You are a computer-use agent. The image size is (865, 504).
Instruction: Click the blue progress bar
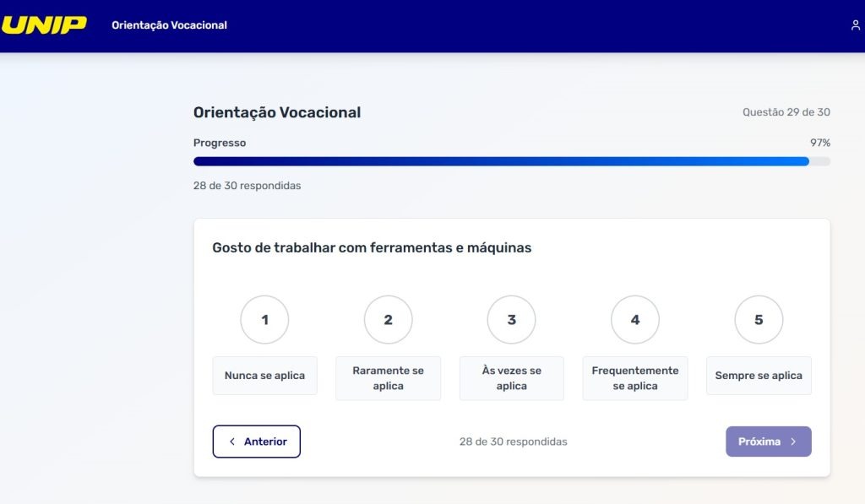point(501,161)
